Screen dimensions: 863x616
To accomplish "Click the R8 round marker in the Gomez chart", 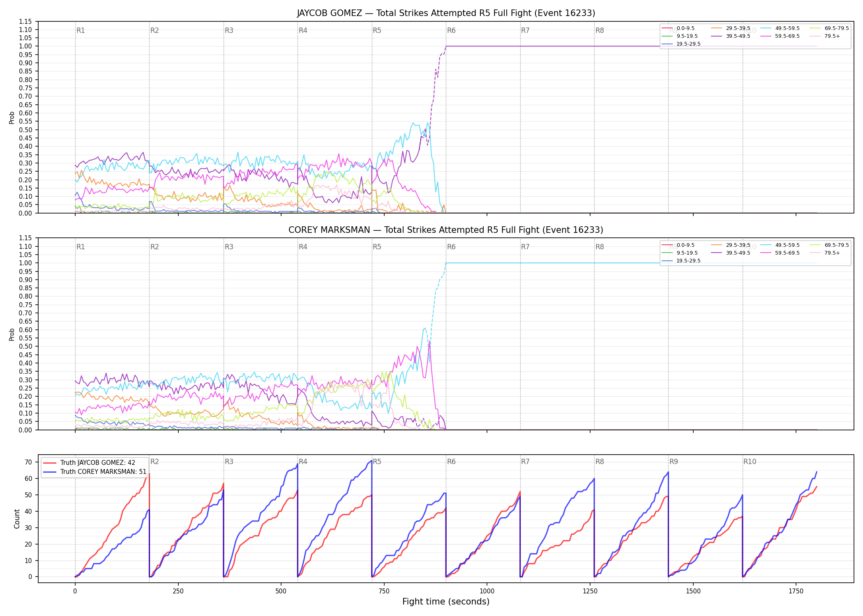I will (600, 30).
